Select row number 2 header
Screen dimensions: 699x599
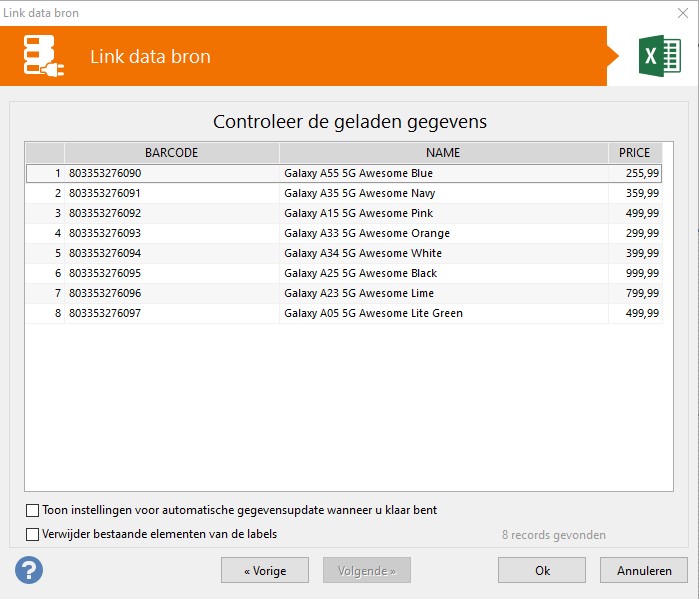45,193
